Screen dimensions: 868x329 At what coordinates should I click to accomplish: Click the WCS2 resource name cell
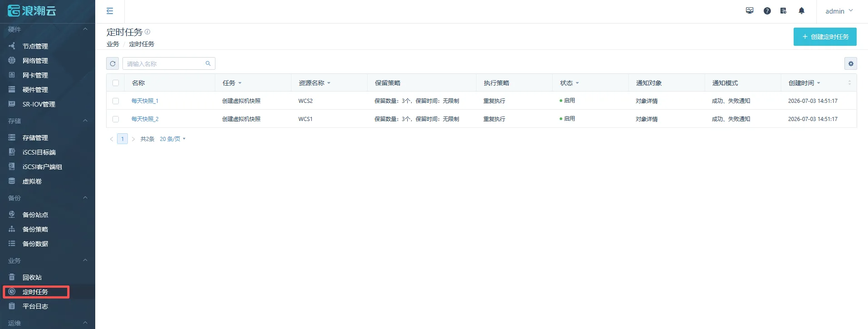click(x=306, y=101)
